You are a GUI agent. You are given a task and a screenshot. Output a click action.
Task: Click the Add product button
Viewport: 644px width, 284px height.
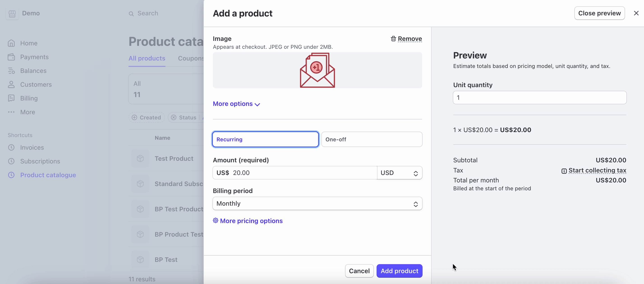tap(399, 271)
